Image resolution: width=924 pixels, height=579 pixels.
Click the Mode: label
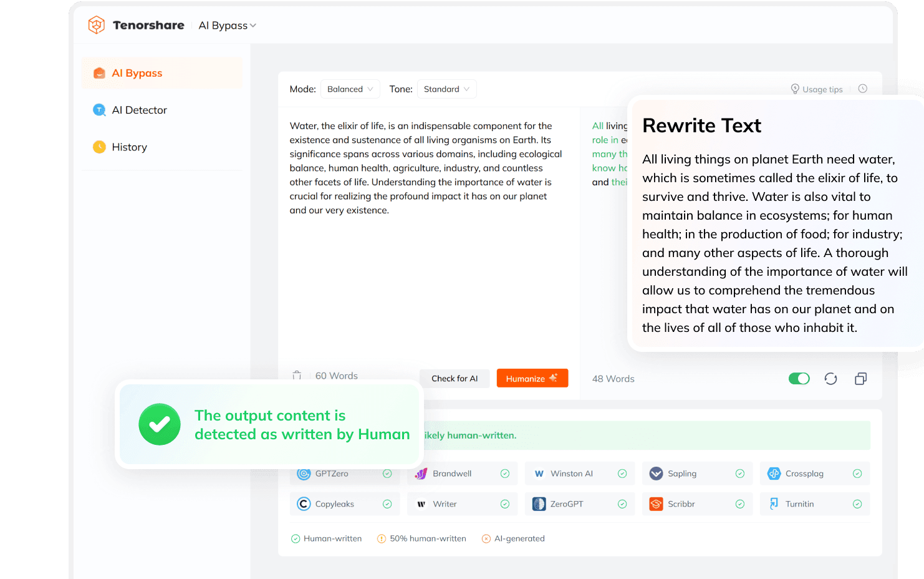[303, 89]
